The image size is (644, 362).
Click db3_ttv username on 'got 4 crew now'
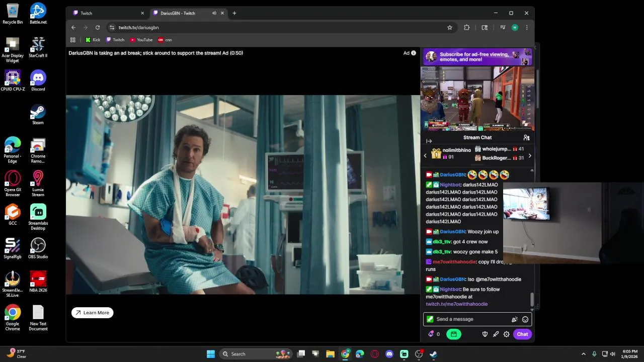tap(442, 242)
